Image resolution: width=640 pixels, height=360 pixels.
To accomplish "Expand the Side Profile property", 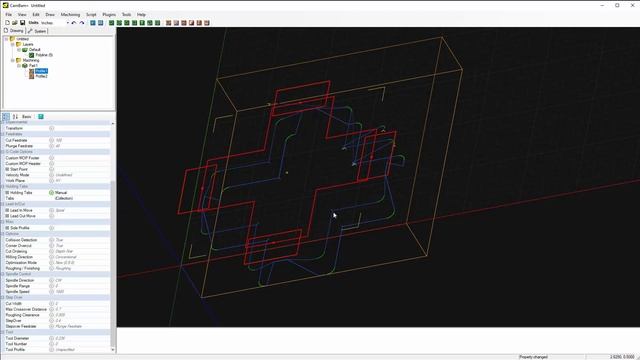I will (7, 228).
